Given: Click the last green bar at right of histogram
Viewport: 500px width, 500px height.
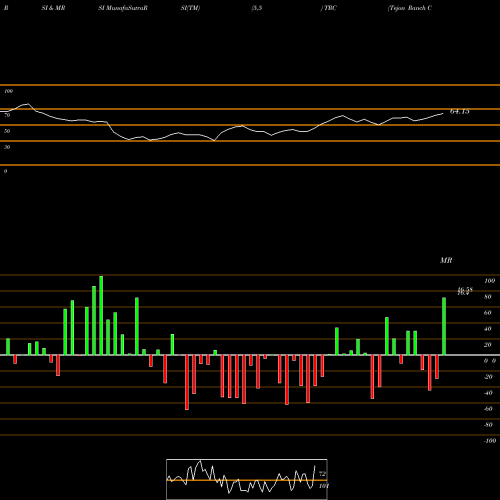Looking at the screenshot, I should pos(444,326).
